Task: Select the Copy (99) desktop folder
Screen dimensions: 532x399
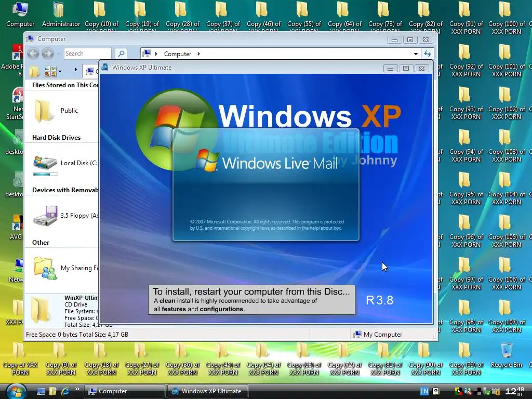Action: (466, 360)
